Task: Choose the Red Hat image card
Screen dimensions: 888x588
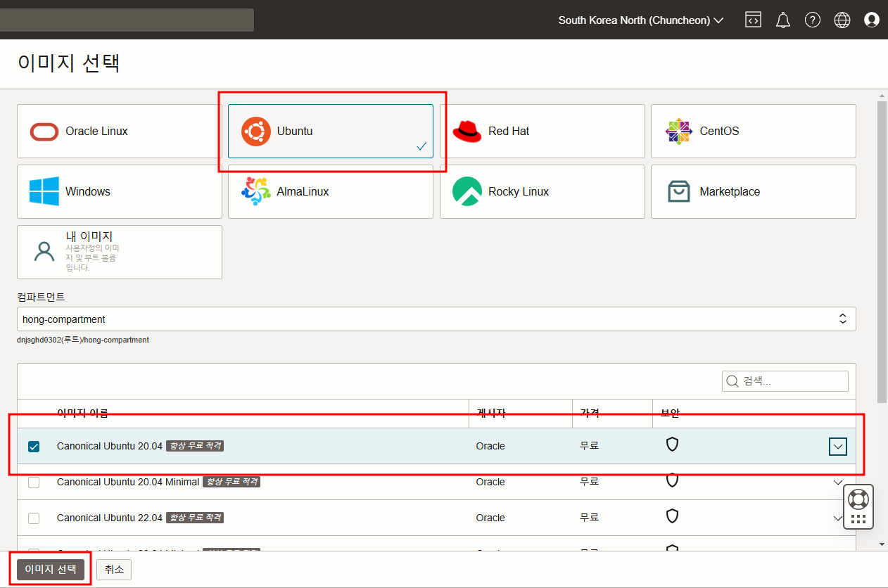Action: [x=543, y=132]
